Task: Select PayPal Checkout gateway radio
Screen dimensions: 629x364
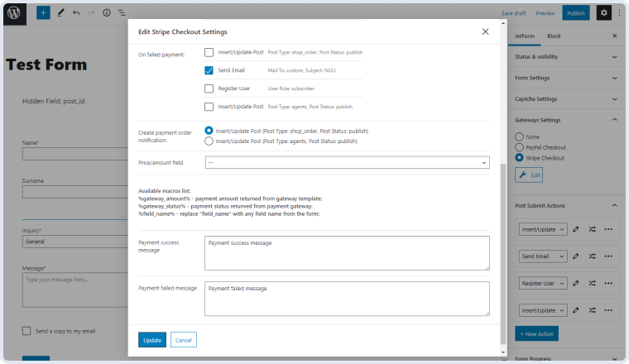Action: (x=519, y=147)
